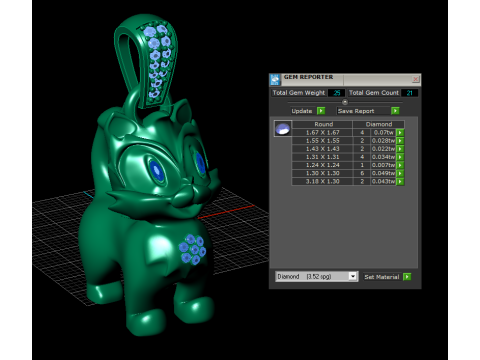The image size is (480, 360).
Task: Close the Gem Reporter panel
Action: [x=416, y=79]
